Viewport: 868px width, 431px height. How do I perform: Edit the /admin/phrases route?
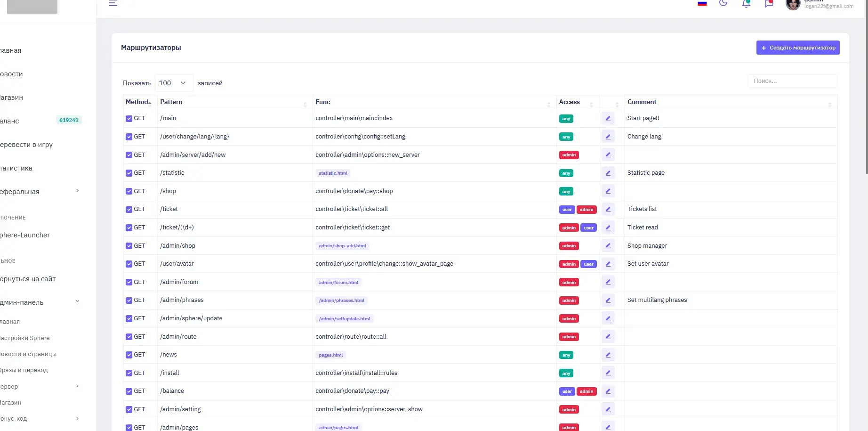(x=608, y=300)
